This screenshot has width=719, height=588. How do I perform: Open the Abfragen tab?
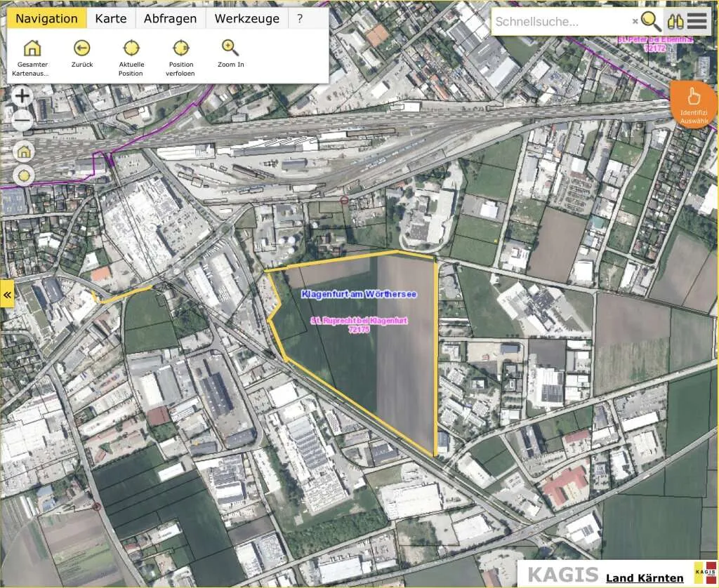point(170,18)
